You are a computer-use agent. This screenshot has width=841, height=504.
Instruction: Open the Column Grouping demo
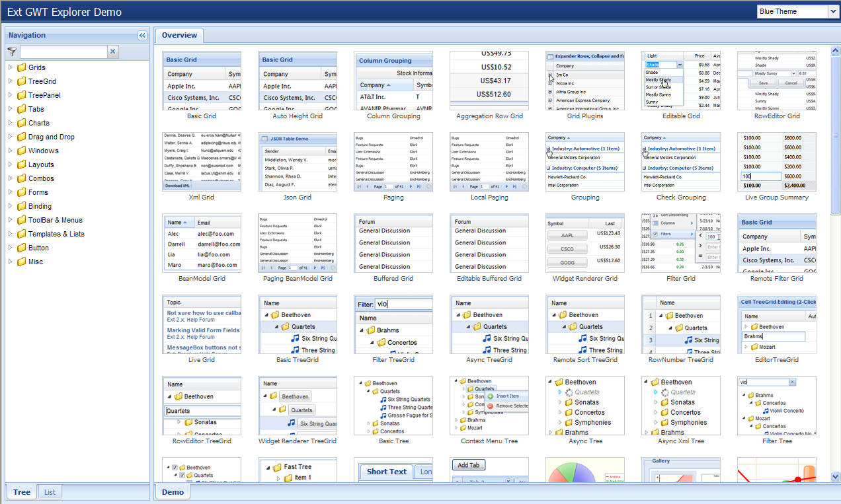coord(393,81)
